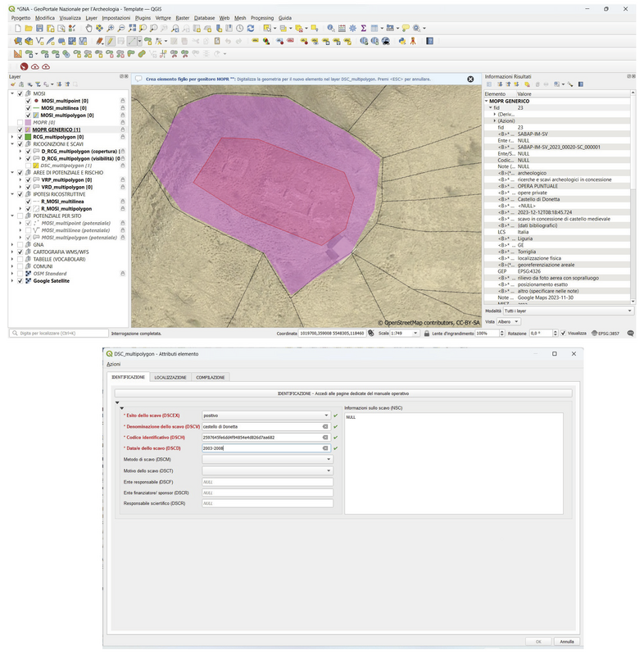Click the RCG_multipolygon green color swatch
This screenshot has width=644, height=654.
point(28,137)
